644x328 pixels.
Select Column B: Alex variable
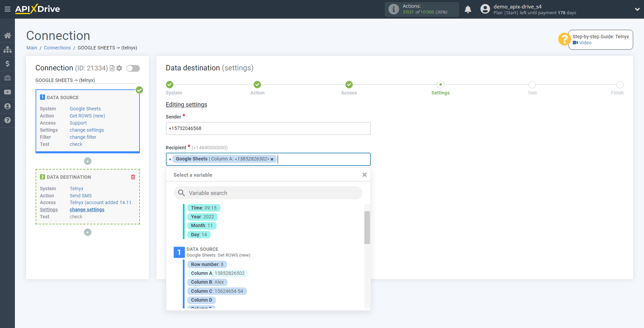[207, 282]
